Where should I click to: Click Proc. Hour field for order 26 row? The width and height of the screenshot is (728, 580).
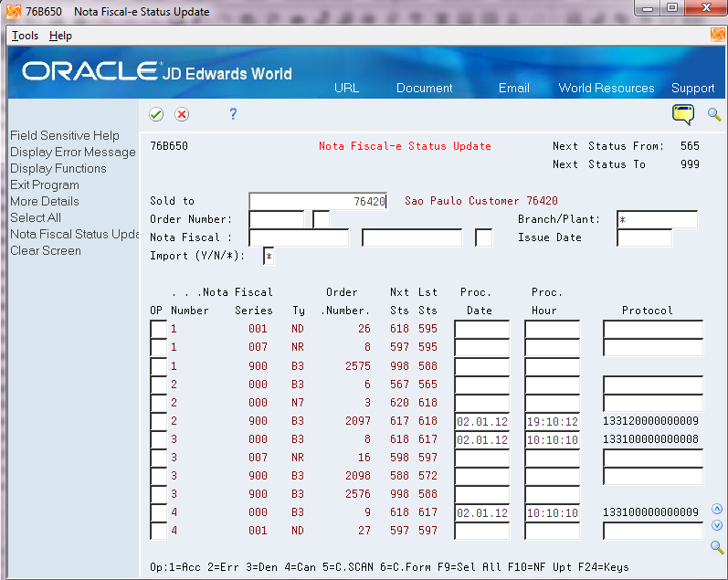pyautogui.click(x=552, y=329)
